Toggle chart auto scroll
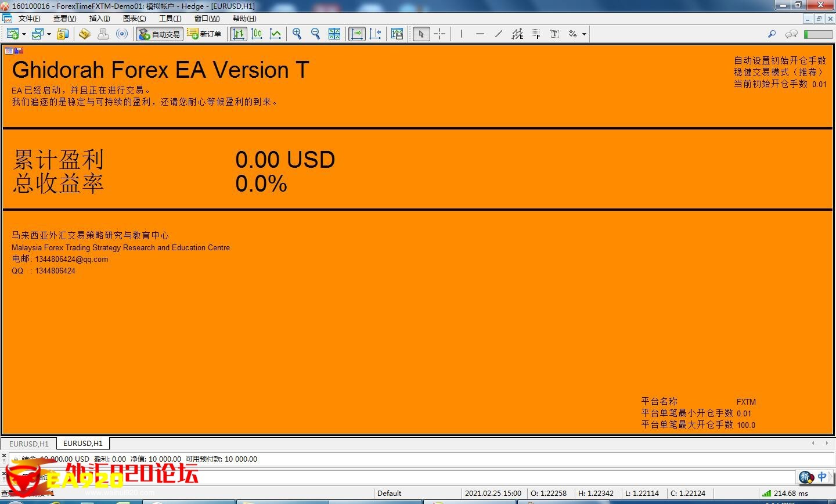The height and width of the screenshot is (504, 836). point(356,34)
